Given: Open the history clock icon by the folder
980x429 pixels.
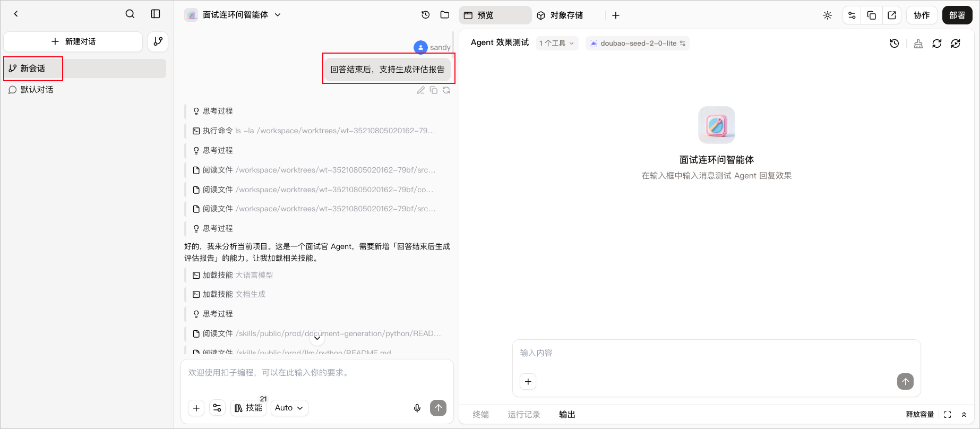Looking at the screenshot, I should tap(426, 15).
